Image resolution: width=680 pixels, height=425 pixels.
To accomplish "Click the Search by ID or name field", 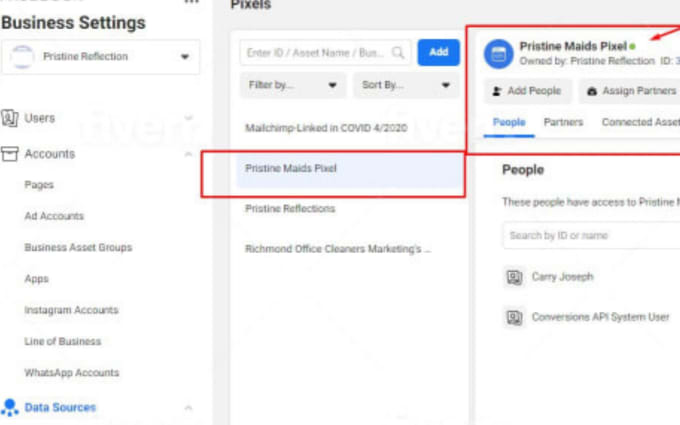I will tap(592, 235).
